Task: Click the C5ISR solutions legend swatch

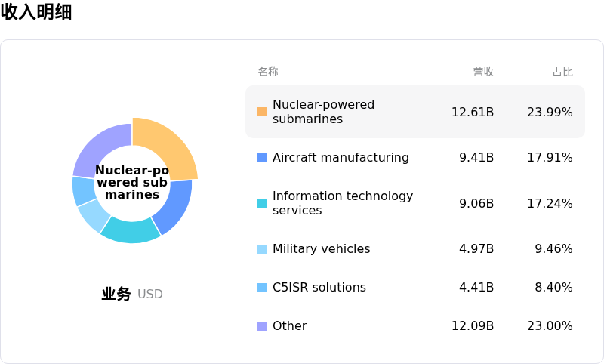Action: [262, 287]
